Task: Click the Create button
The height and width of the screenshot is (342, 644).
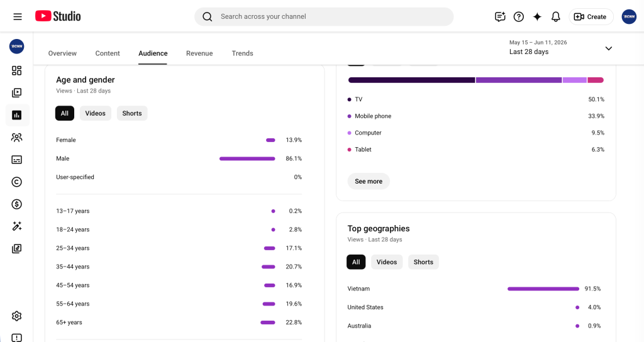Action: (591, 17)
